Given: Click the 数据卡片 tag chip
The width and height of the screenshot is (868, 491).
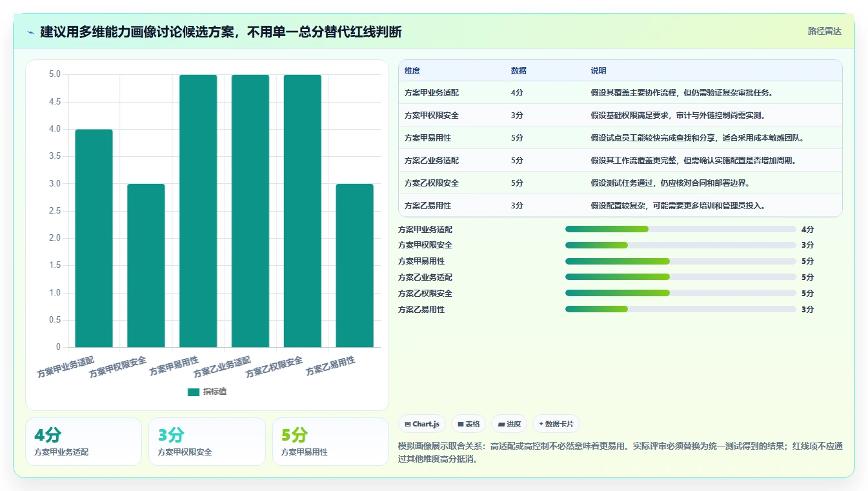Looking at the screenshot, I should pyautogui.click(x=556, y=424).
